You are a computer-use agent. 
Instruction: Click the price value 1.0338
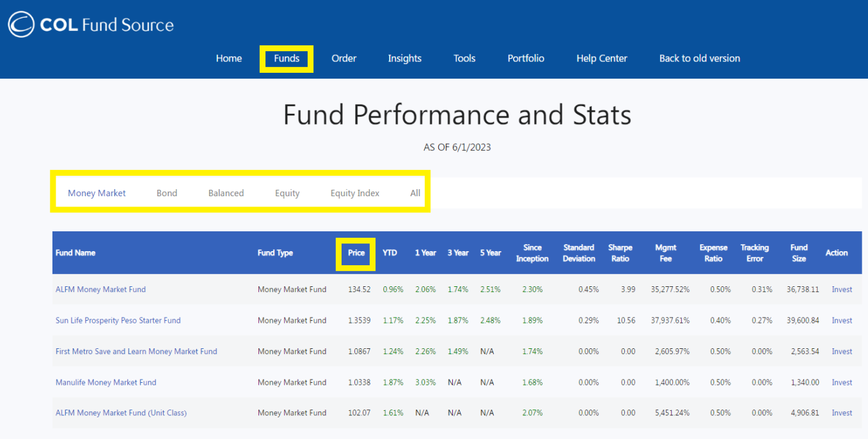click(x=359, y=382)
